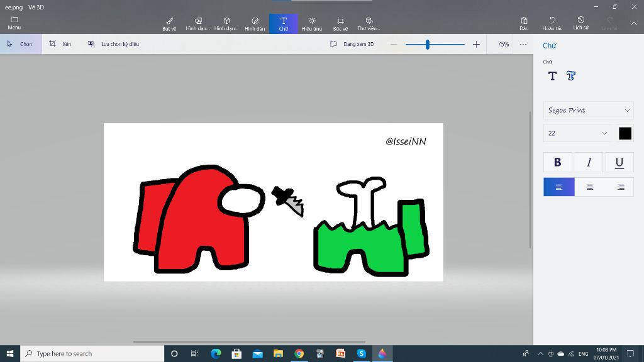Open the Hiệu ứng effects tool
Image resolution: width=644 pixels, height=362 pixels.
312,24
